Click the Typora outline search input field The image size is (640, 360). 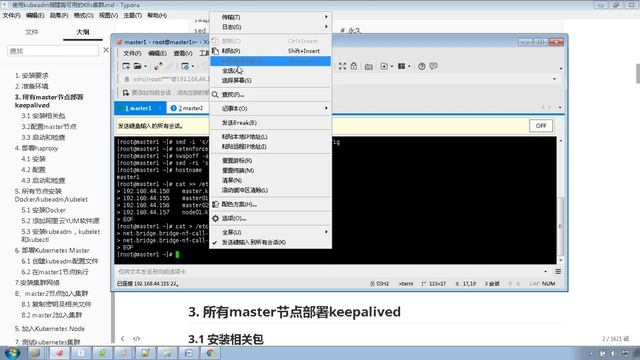point(53,51)
